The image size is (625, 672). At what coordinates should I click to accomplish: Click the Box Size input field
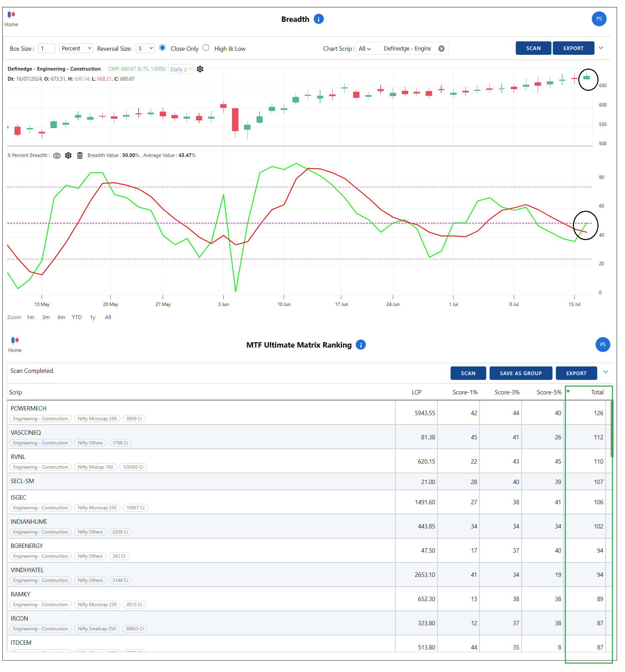click(47, 48)
